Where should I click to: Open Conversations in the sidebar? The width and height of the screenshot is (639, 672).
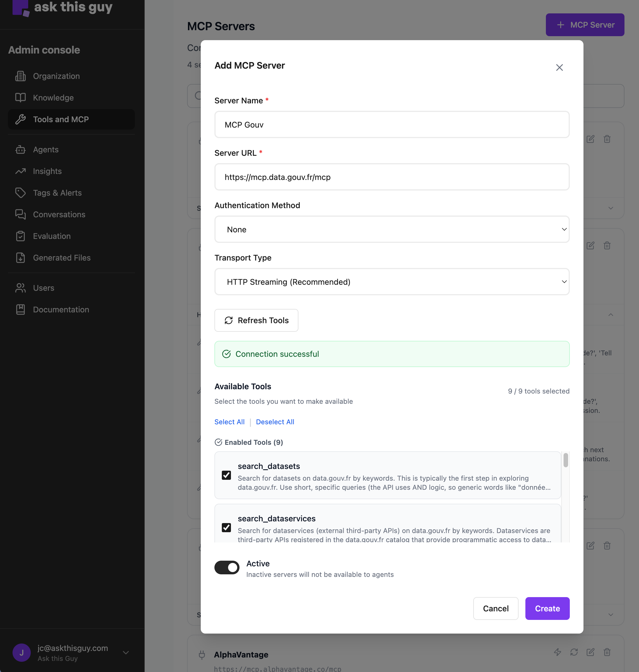tap(59, 215)
